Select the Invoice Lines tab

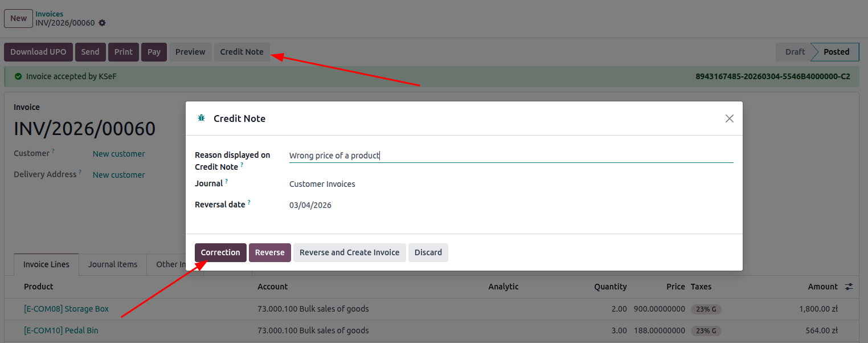[x=46, y=264]
